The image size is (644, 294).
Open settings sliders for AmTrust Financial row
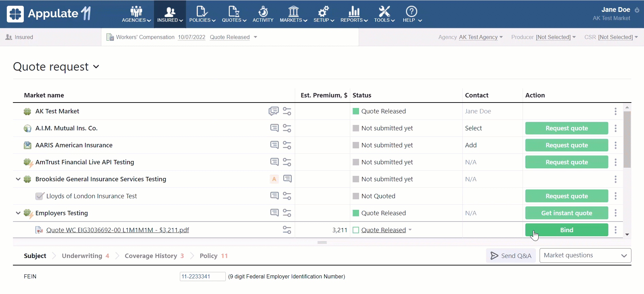(287, 162)
